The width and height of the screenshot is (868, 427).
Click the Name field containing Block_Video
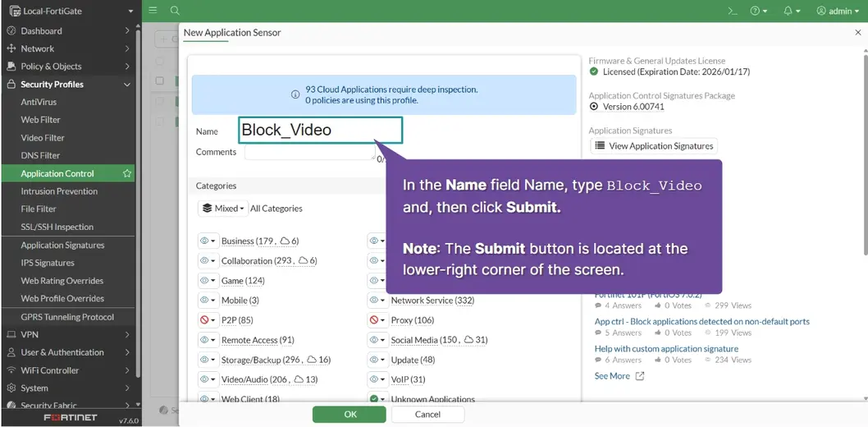[x=321, y=130]
